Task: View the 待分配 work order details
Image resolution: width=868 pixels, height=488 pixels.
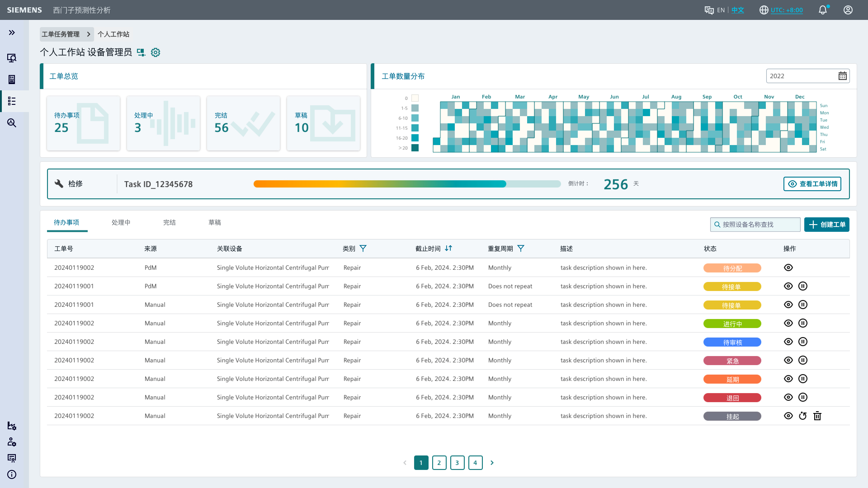Action: coord(788,267)
